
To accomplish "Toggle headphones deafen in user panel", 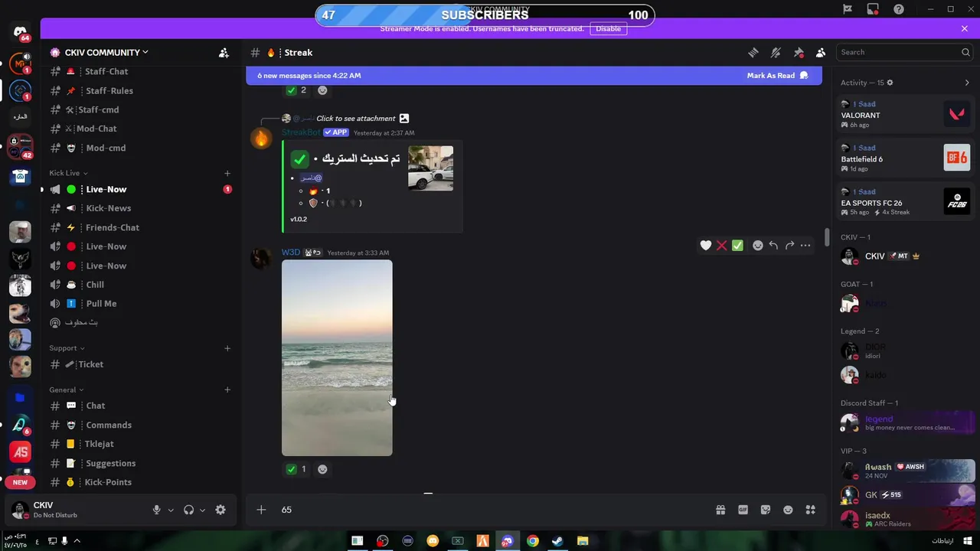I will pos(188,510).
